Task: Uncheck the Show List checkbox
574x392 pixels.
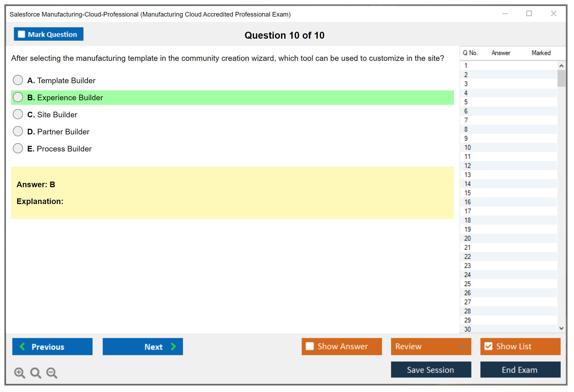Action: click(x=488, y=346)
